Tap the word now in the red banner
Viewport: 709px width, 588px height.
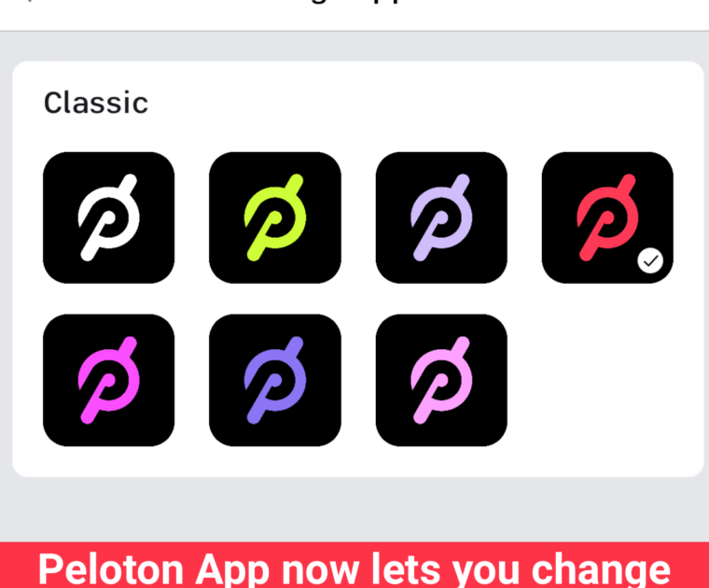click(320, 571)
